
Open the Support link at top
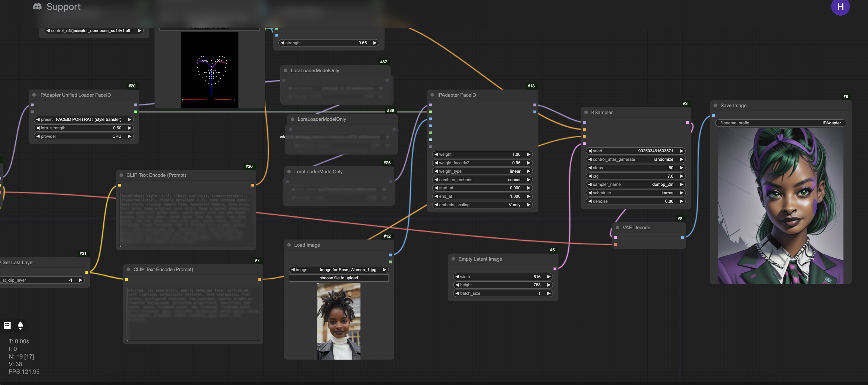[x=63, y=7]
